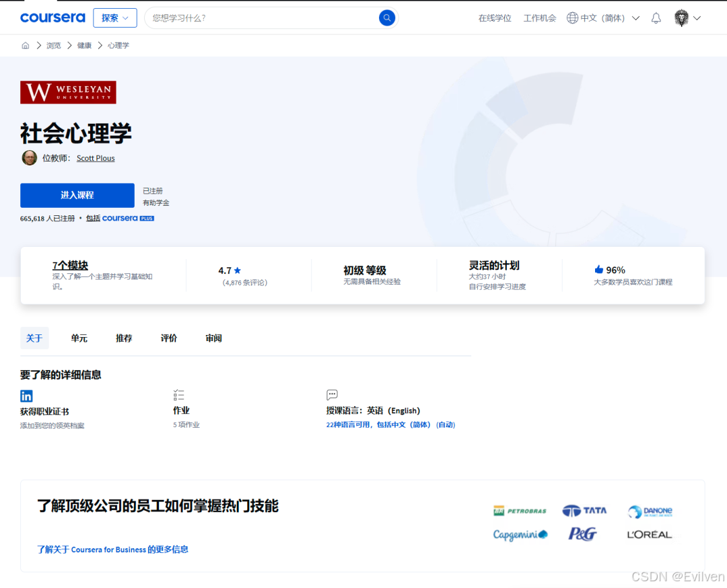Open Scott Plous instructor link
The width and height of the screenshot is (727, 588).
(96, 158)
